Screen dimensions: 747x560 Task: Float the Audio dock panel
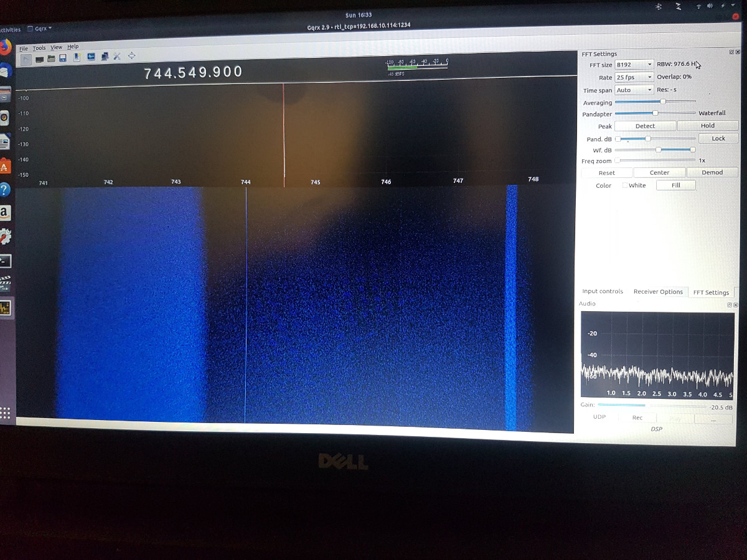pos(730,305)
